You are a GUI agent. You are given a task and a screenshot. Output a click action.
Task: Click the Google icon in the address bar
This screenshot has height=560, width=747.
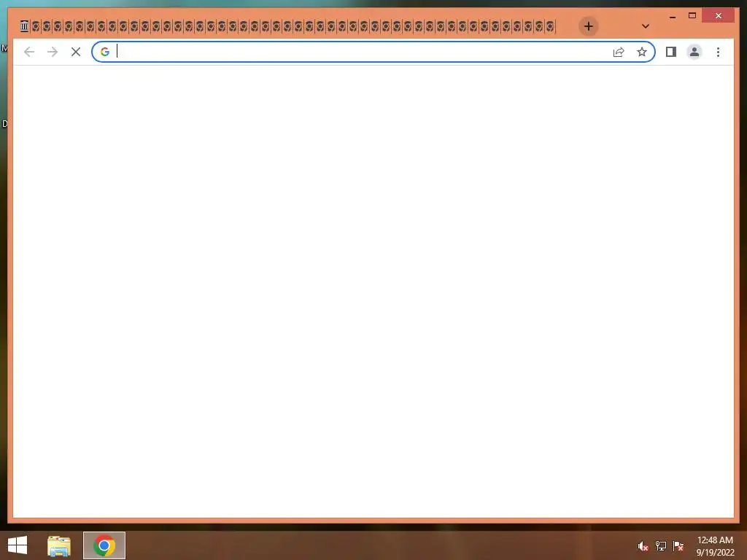click(x=105, y=52)
